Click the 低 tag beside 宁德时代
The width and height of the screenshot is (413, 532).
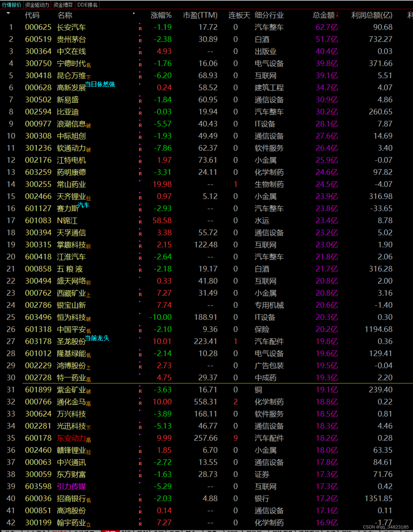pos(89,65)
